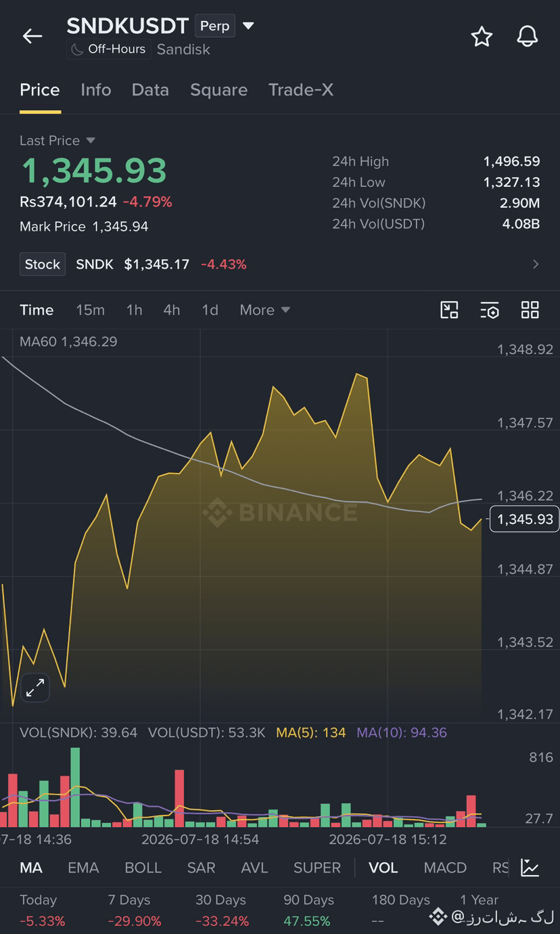The height and width of the screenshot is (934, 560).
Task: Open indicator chart icon beside RSI
Action: pos(530,868)
